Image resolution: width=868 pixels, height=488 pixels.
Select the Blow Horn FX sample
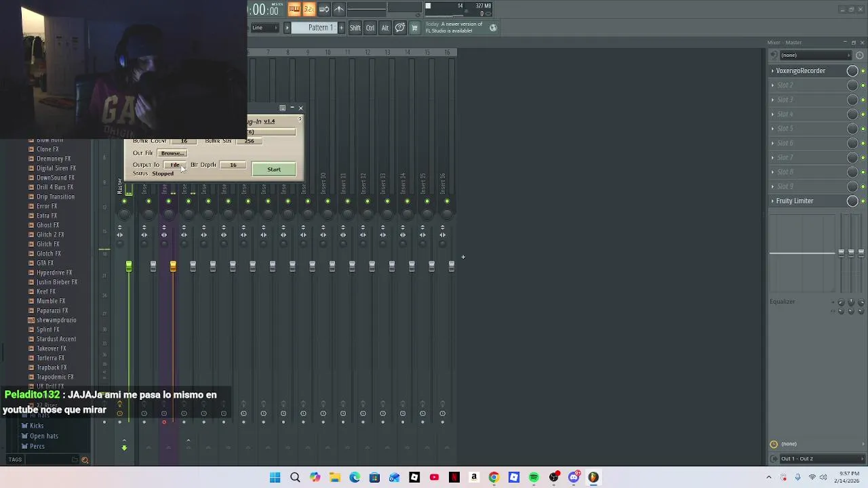pos(50,140)
